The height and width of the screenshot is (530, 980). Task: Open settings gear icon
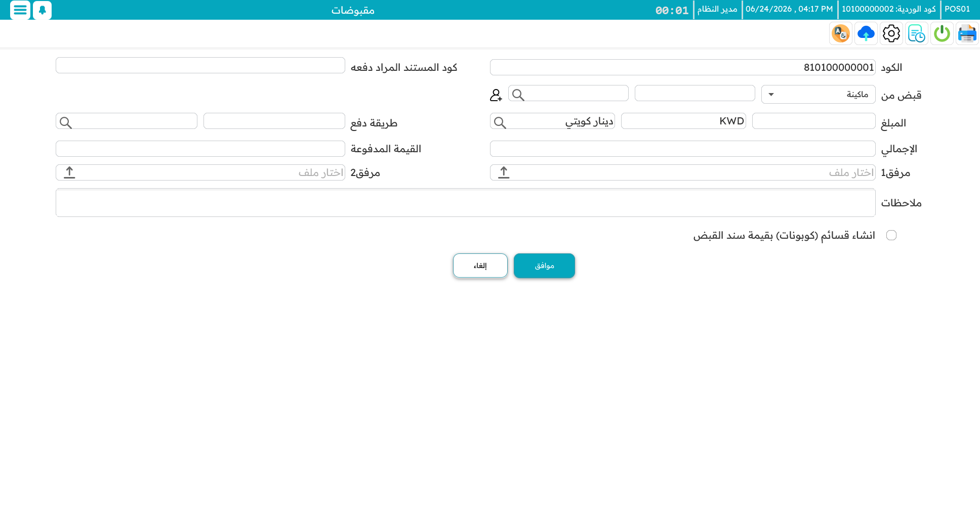pos(891,34)
